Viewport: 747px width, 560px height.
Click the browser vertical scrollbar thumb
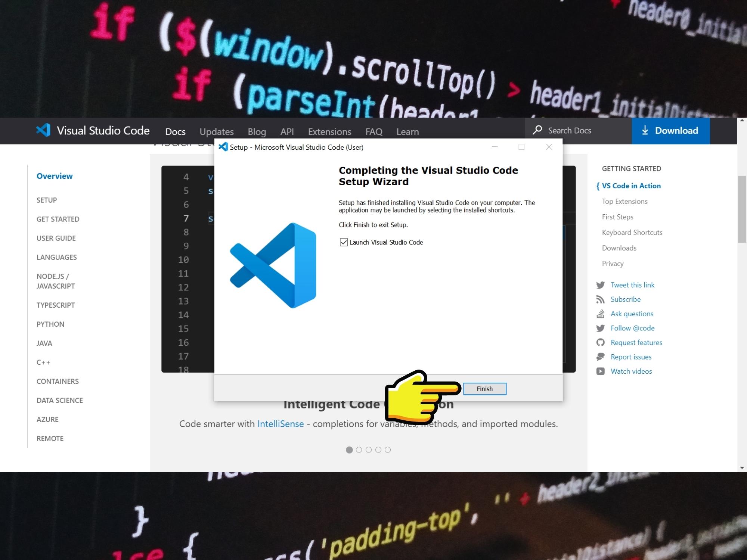tap(742, 209)
